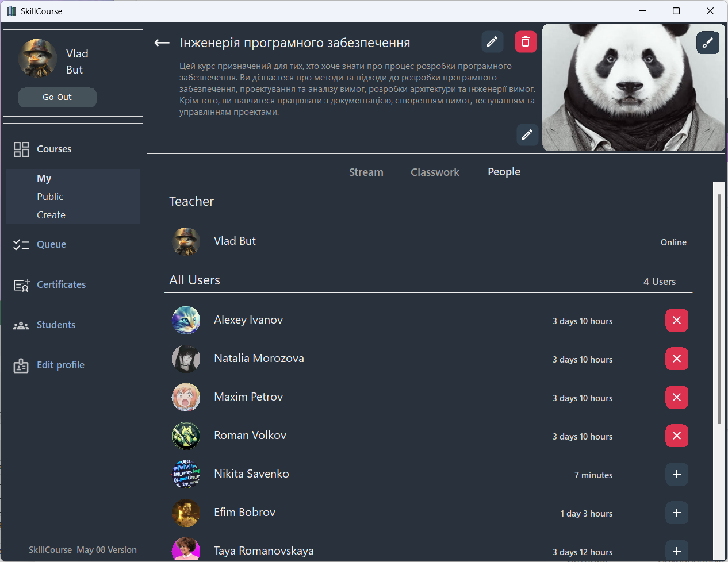The width and height of the screenshot is (728, 562).
Task: Click teacher Vlad But's avatar in list
Action: tap(186, 241)
